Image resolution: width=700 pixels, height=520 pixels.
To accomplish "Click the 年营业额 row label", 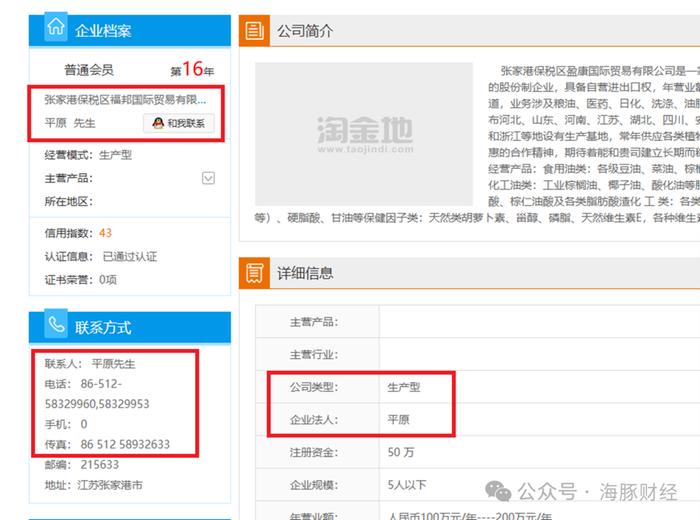I will (314, 516).
